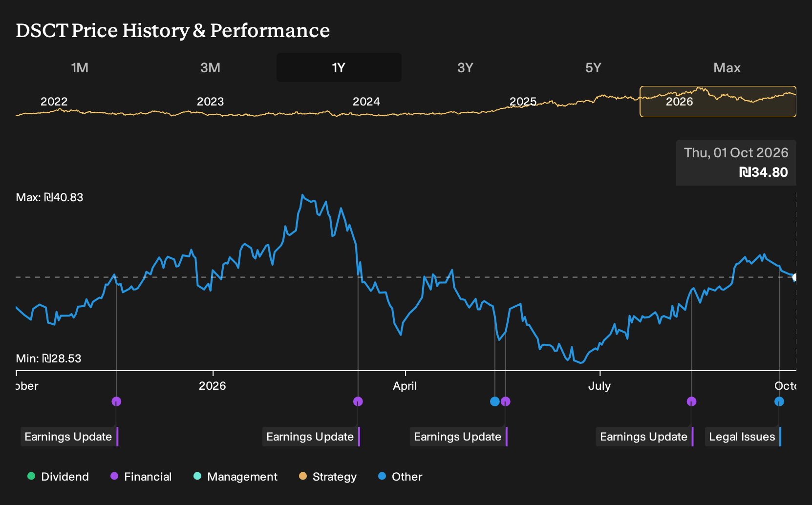Open the Earnings Update label below the April axis label
The height and width of the screenshot is (505, 812).
(x=459, y=437)
